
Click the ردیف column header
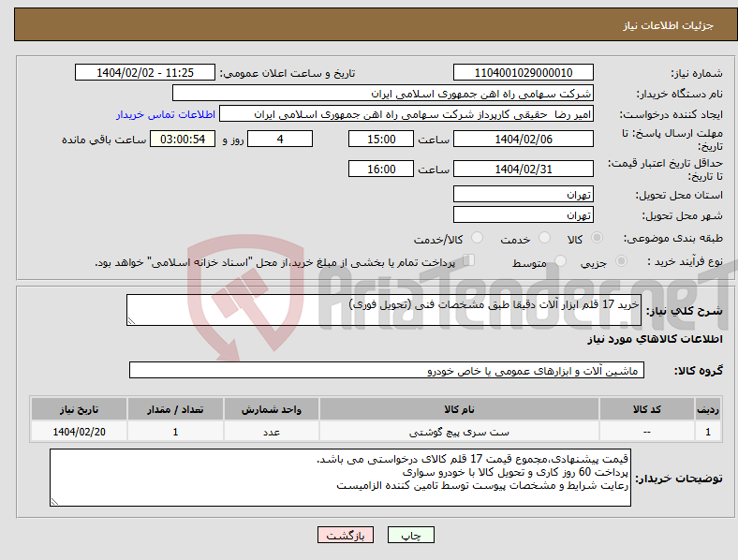tap(708, 409)
